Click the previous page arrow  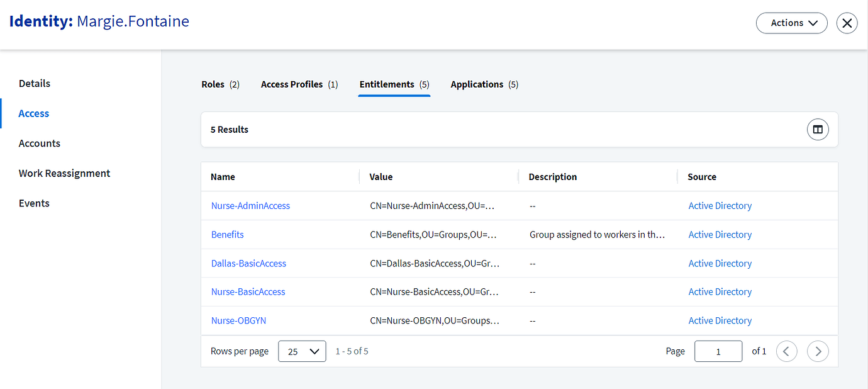tap(786, 351)
